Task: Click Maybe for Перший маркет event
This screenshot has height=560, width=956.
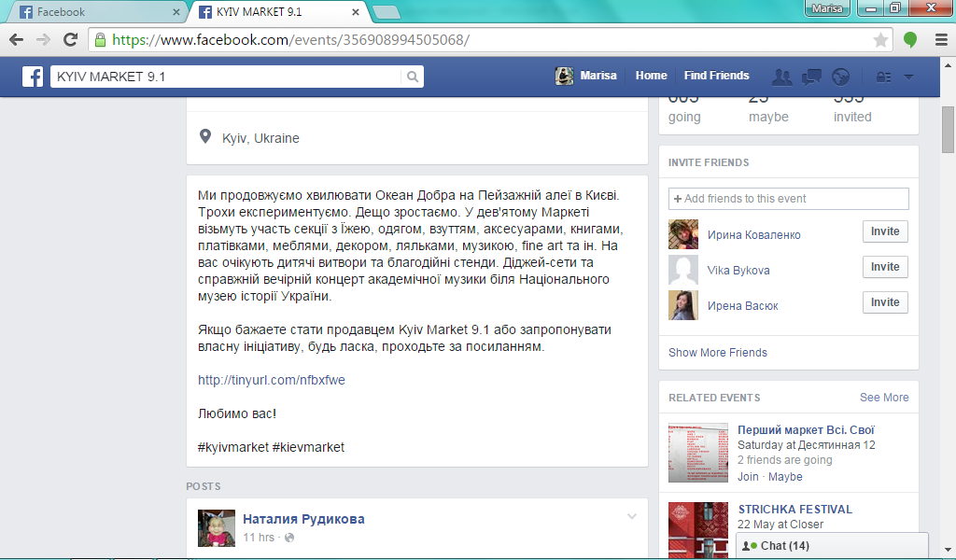Action: coord(785,477)
